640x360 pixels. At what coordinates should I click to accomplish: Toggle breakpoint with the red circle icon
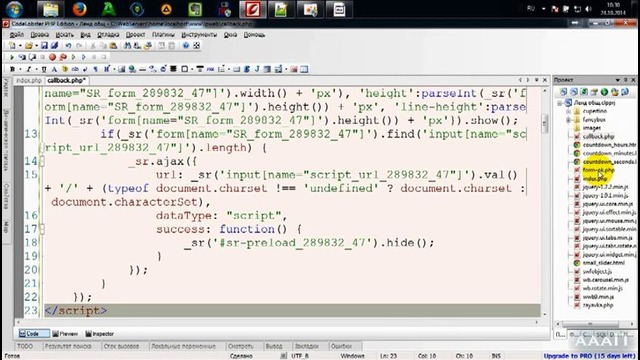52,57
